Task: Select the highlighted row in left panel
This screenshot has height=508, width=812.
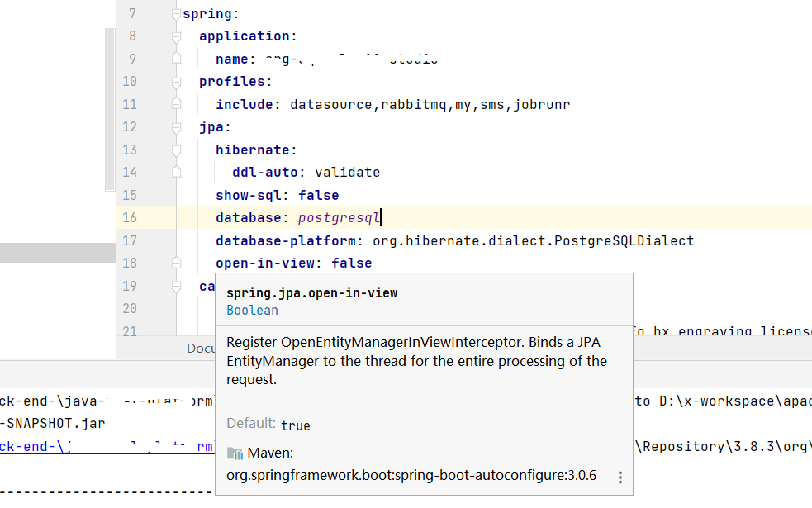Action: [x=58, y=253]
